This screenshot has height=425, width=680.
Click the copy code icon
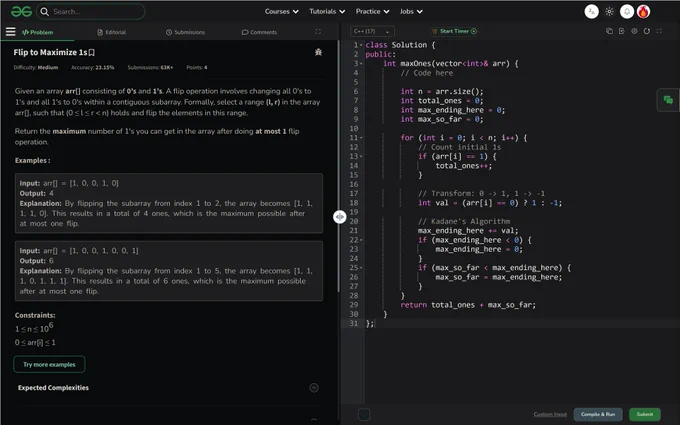[609, 31]
